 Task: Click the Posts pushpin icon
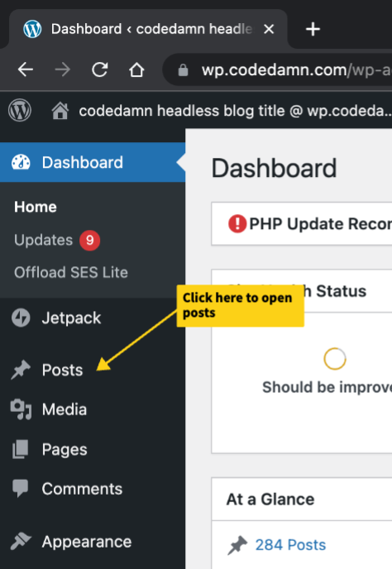pyautogui.click(x=21, y=370)
